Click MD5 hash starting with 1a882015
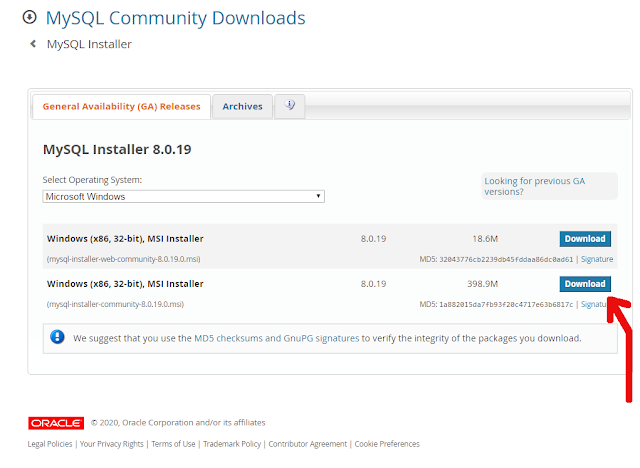640x468 pixels. (x=506, y=305)
